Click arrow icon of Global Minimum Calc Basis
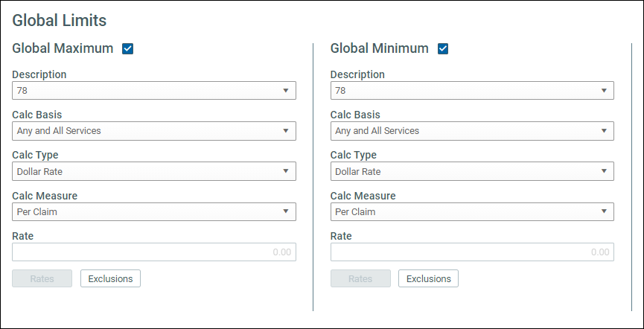This screenshot has height=329, width=644. tap(604, 130)
